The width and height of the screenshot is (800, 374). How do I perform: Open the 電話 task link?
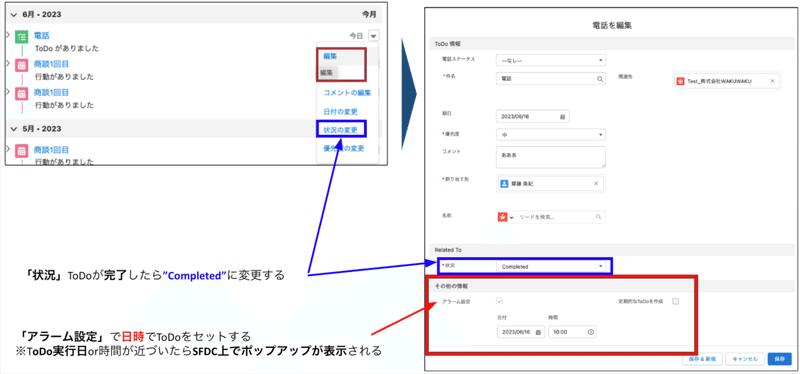[41, 35]
